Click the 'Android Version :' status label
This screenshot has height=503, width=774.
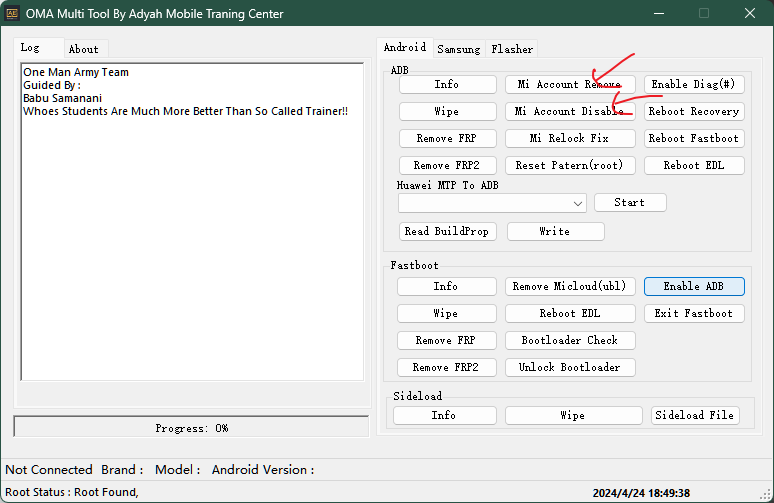(x=263, y=470)
